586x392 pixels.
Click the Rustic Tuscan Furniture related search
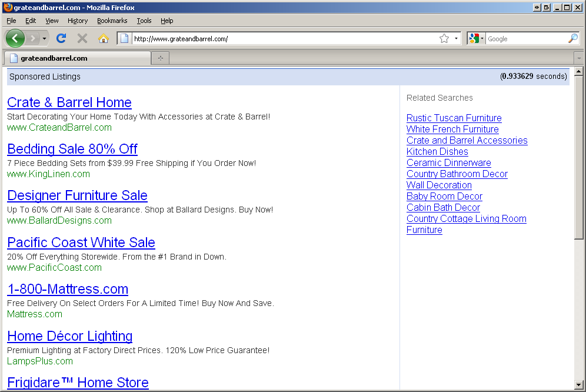pos(454,118)
